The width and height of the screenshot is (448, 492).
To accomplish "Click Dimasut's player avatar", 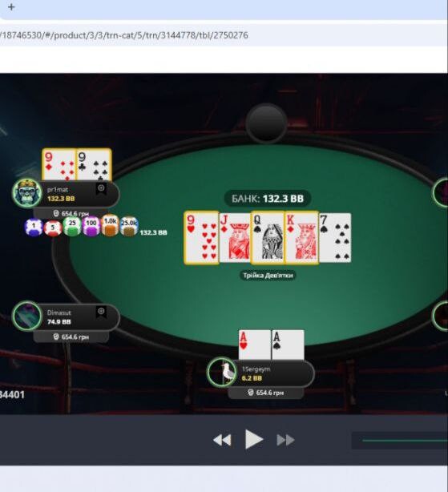I will coord(27,316).
